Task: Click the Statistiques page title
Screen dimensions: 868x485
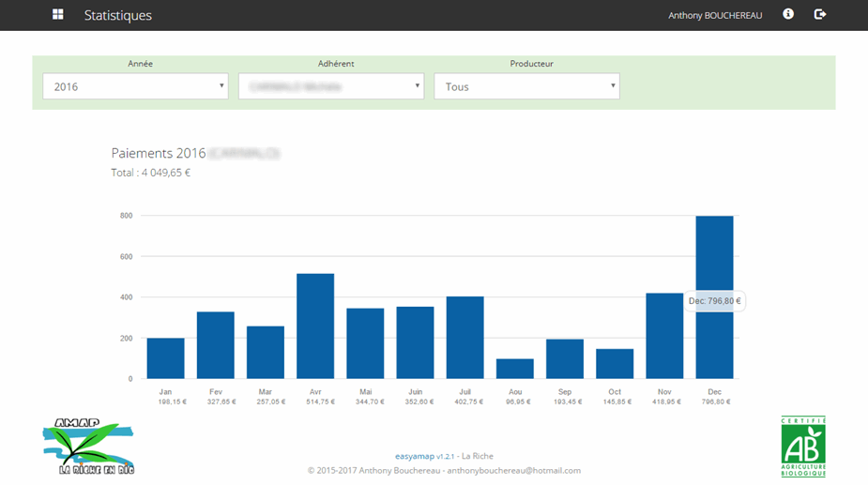Action: point(117,15)
